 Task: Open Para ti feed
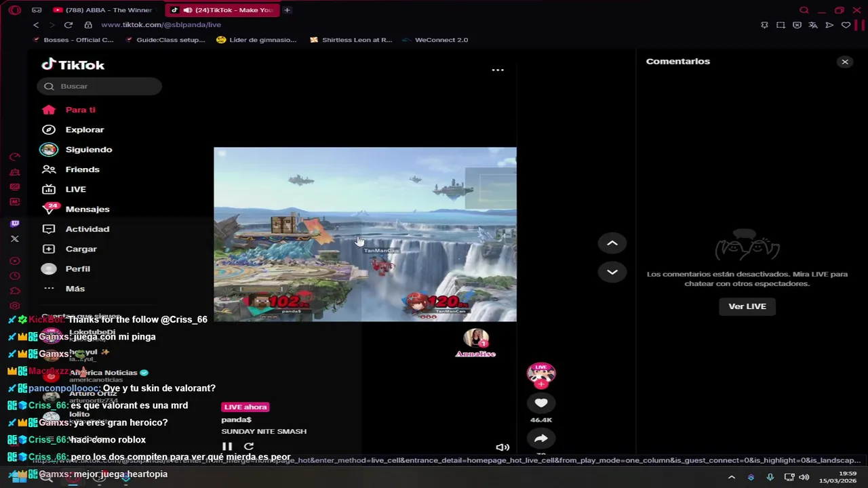(80, 110)
